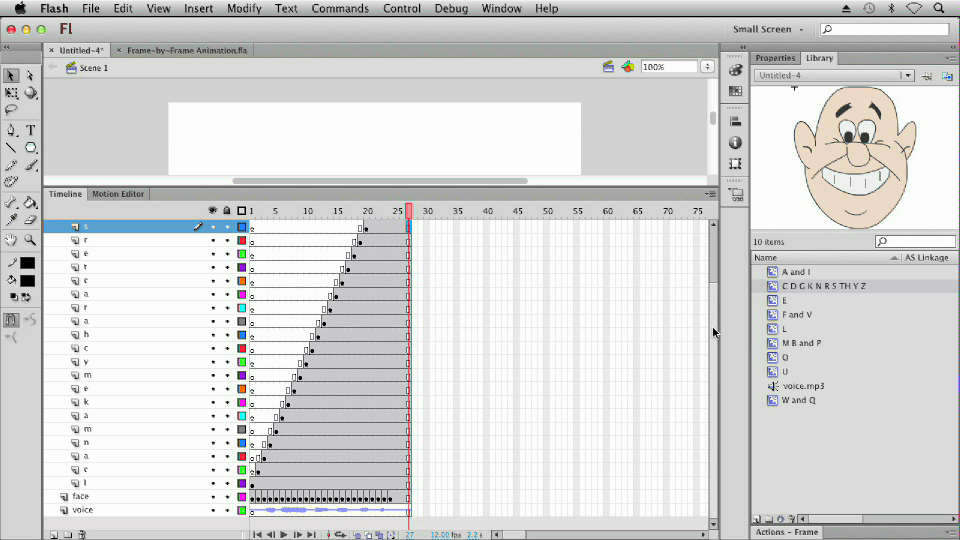
Task: Select the Selection arrow tool
Action: click(x=10, y=75)
